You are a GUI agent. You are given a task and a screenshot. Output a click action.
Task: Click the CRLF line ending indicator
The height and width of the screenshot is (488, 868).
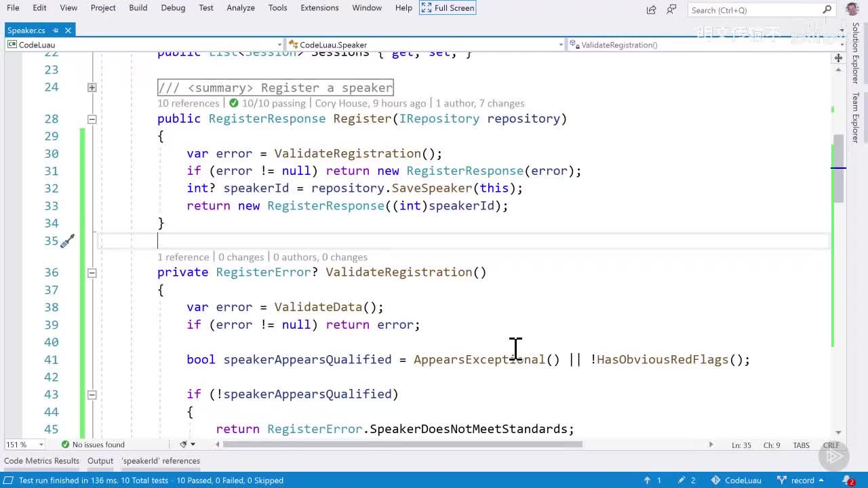coord(831,445)
